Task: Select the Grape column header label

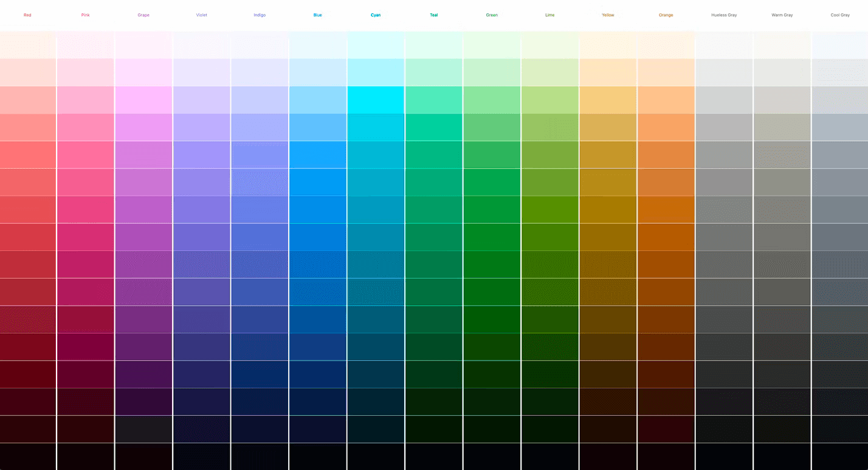Action: 143,15
